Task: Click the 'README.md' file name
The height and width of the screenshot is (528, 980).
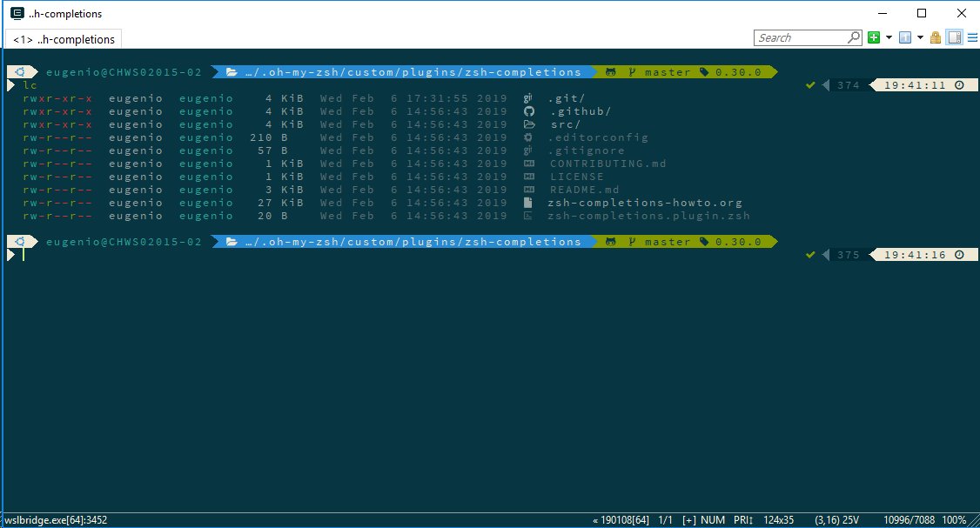Action: (584, 190)
